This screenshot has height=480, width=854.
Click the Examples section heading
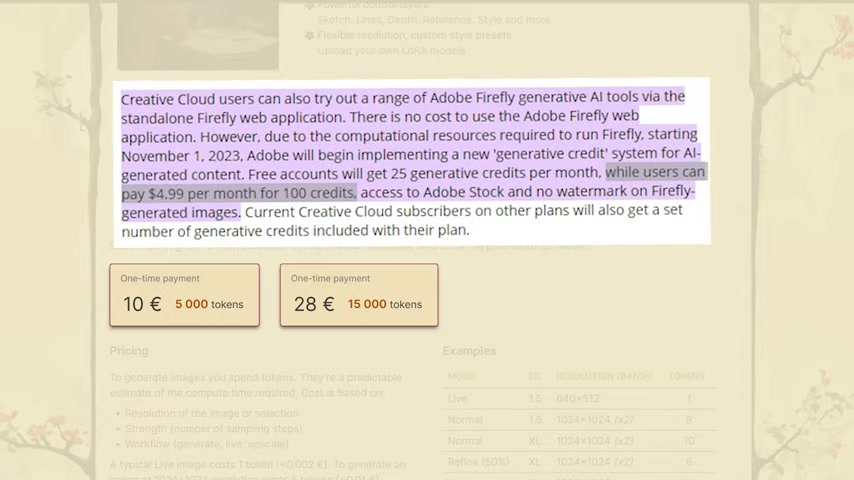point(469,351)
